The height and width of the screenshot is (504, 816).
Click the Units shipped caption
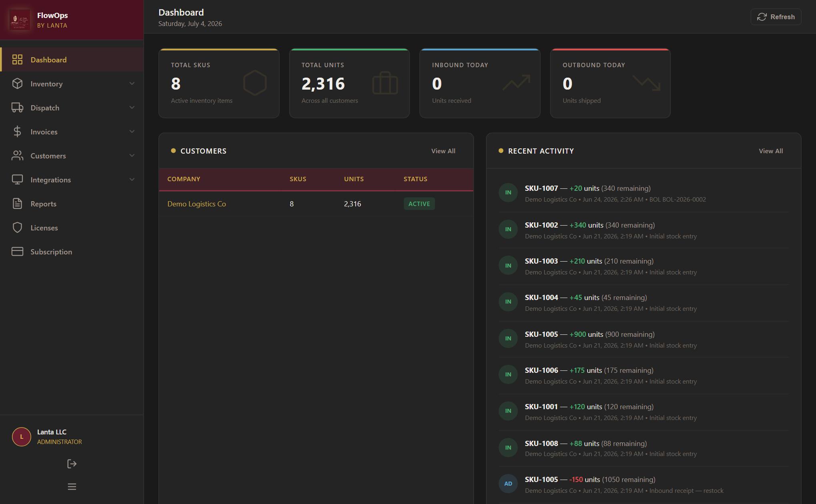tap(582, 100)
